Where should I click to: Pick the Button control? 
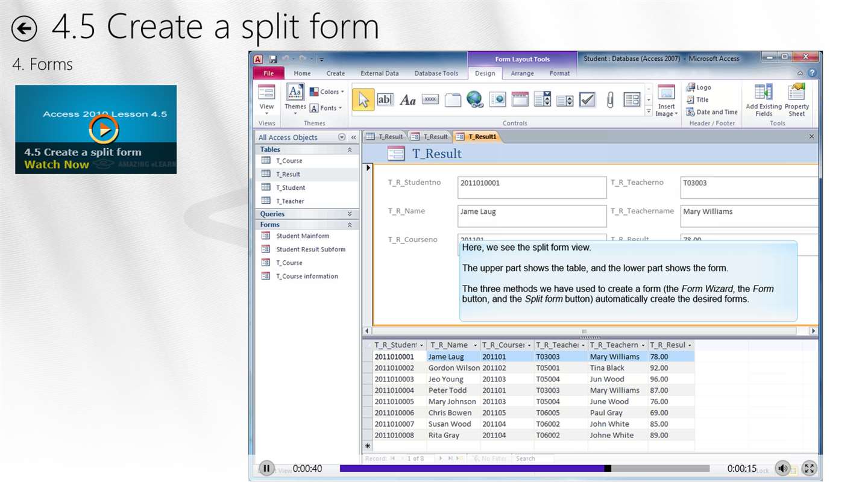[x=430, y=99]
